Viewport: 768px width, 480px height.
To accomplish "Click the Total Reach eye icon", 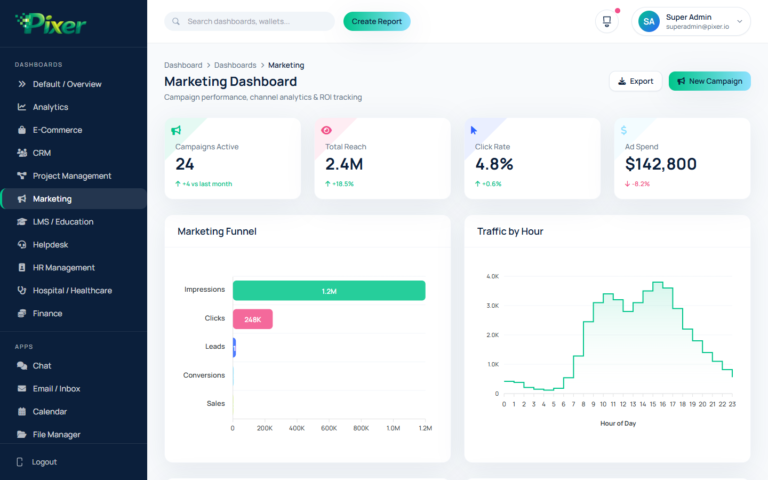I will point(326,130).
